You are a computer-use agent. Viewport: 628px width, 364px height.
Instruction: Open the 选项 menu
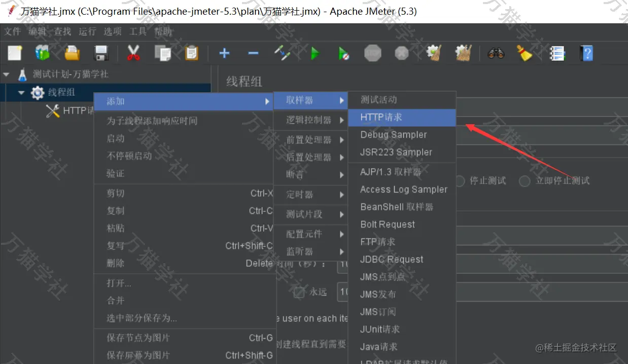coord(113,31)
